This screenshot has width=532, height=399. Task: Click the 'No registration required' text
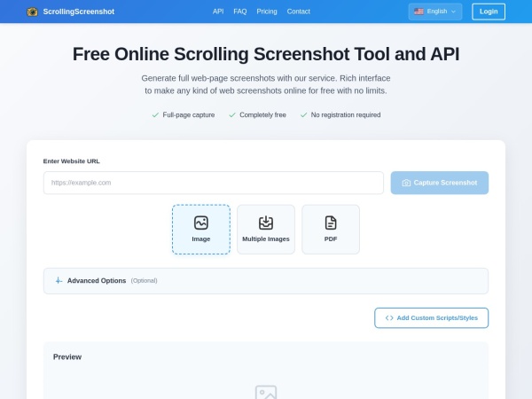[346, 115]
